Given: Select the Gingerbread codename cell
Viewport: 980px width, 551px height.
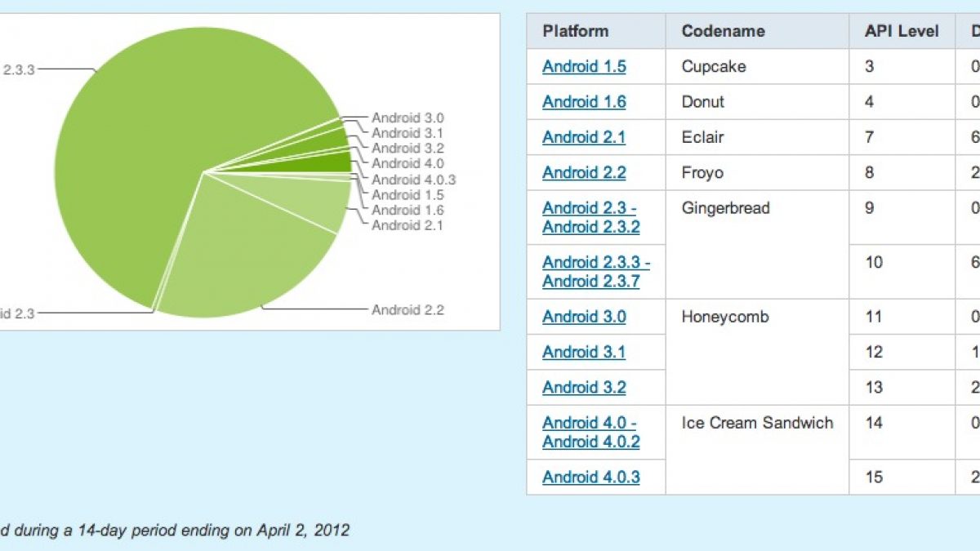Looking at the screenshot, I should (725, 208).
